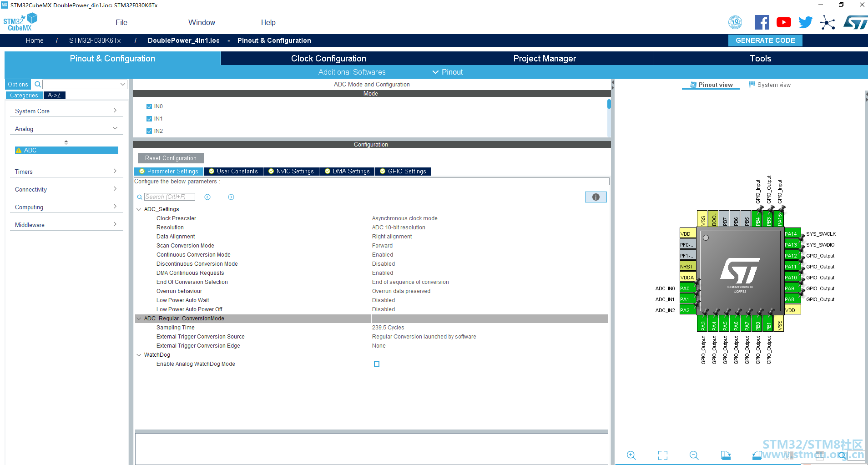Select pin PF0 on the chip
The image size is (868, 465).
pyautogui.click(x=687, y=245)
